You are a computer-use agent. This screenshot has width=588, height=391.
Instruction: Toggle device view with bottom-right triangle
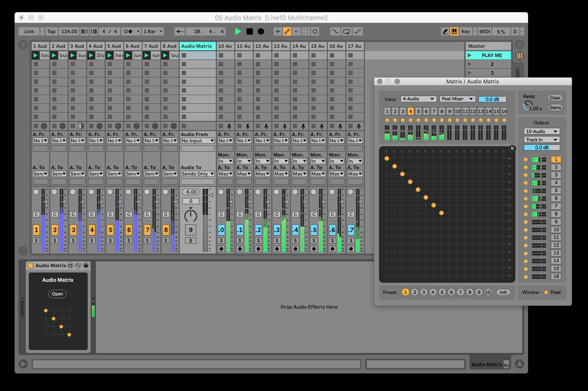[x=520, y=363]
